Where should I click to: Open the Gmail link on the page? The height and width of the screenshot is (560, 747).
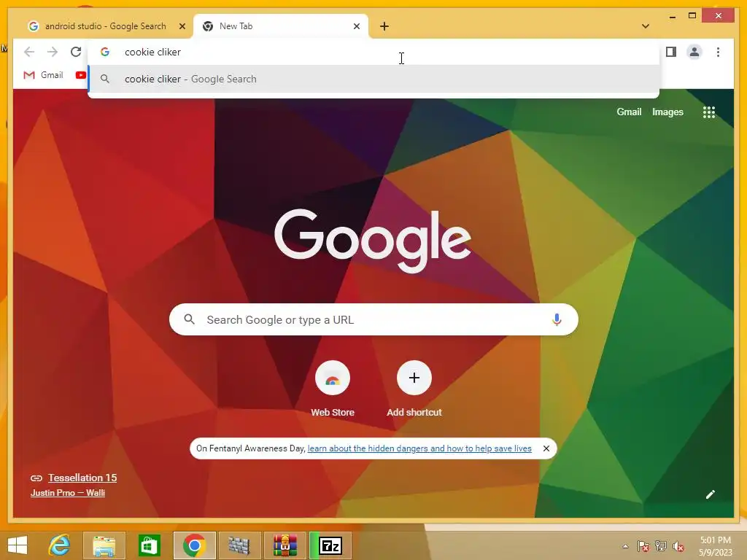[x=629, y=112]
